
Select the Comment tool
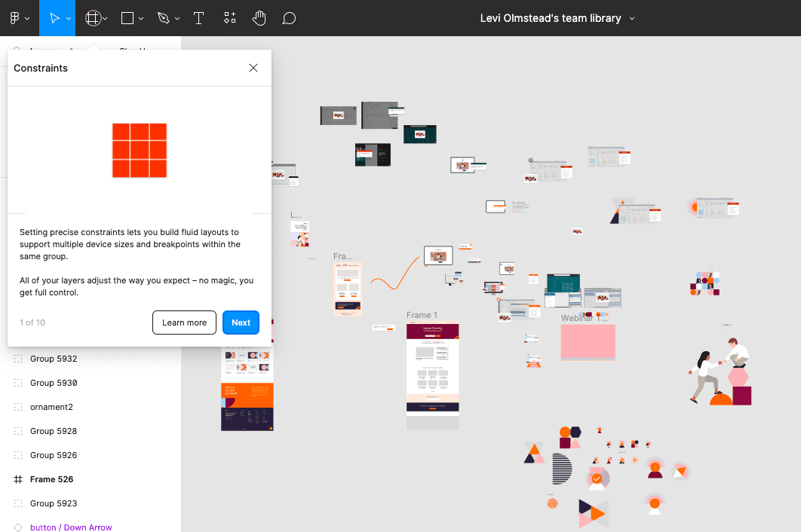tap(289, 18)
